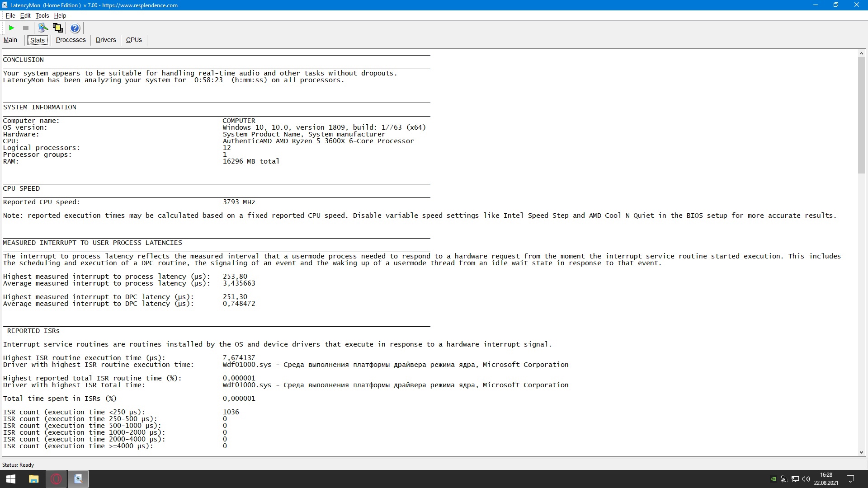Click the CPU SPEED section heading
Image resolution: width=868 pixels, height=488 pixels.
tap(21, 188)
